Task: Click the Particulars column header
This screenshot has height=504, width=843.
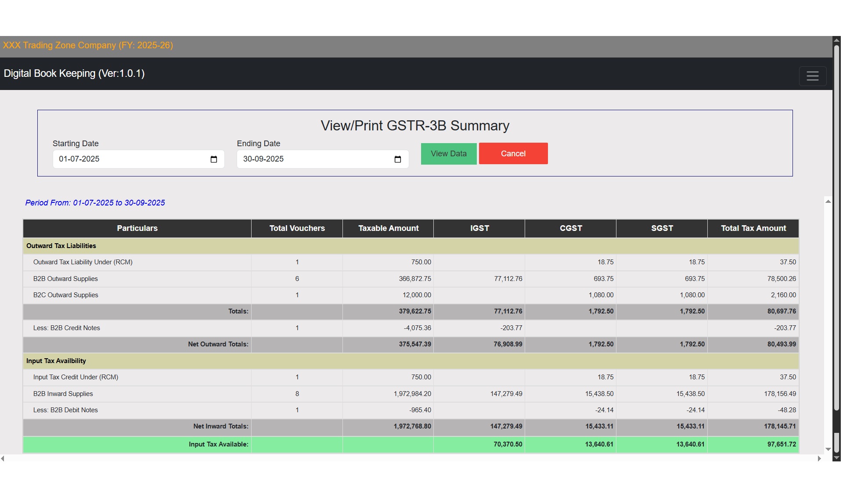Action: [x=137, y=228]
